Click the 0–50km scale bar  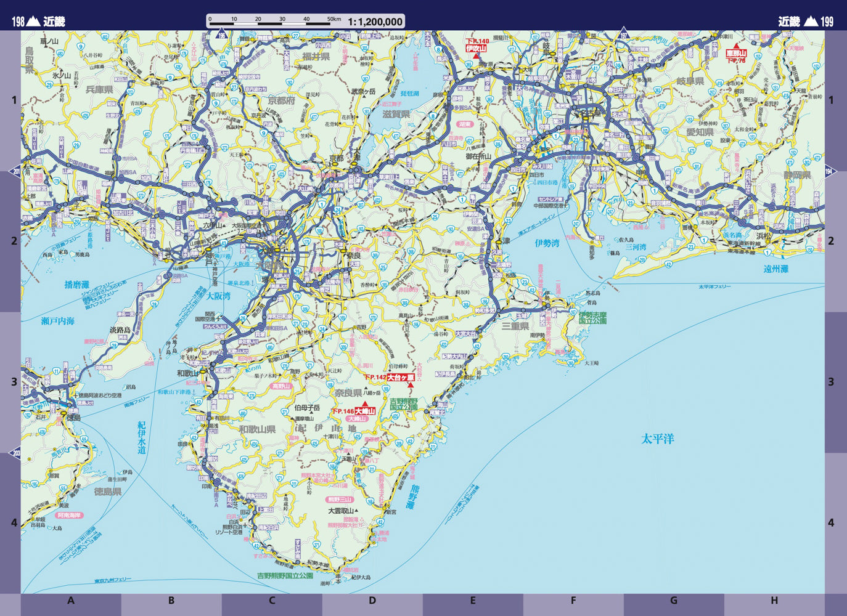275,22
